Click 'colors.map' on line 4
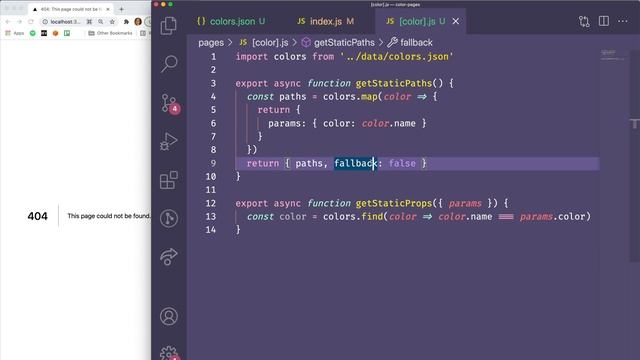Viewport: 640px width, 360px height. pyautogui.click(x=350, y=97)
